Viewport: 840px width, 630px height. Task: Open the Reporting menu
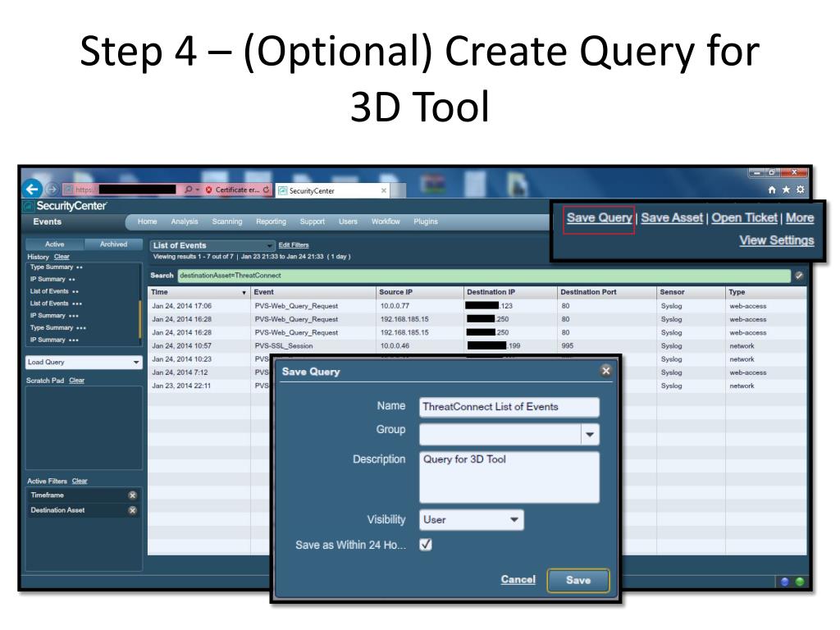pyautogui.click(x=271, y=221)
